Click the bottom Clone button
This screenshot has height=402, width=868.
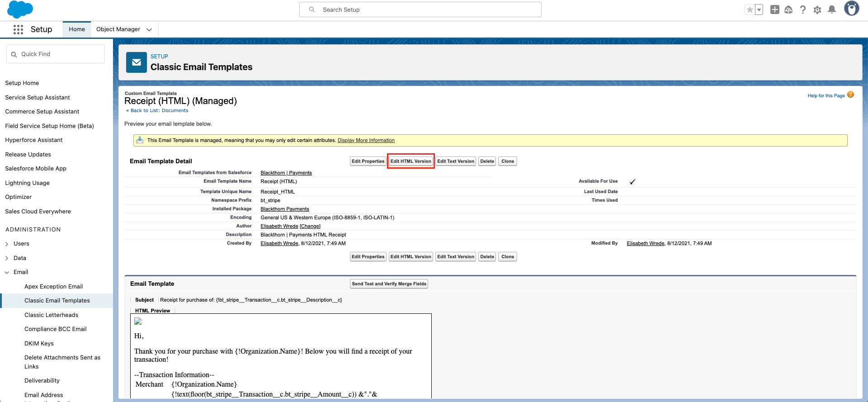pos(508,257)
